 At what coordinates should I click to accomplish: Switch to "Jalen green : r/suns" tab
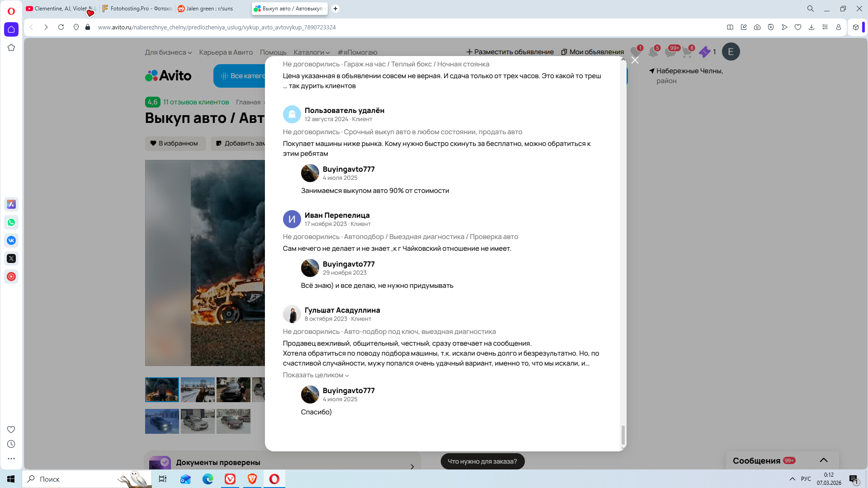coord(210,9)
